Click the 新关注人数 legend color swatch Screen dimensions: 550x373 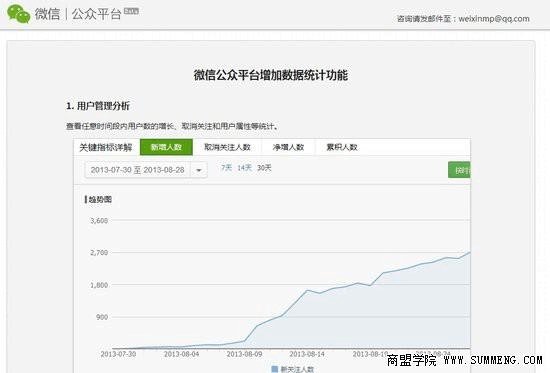click(x=275, y=369)
